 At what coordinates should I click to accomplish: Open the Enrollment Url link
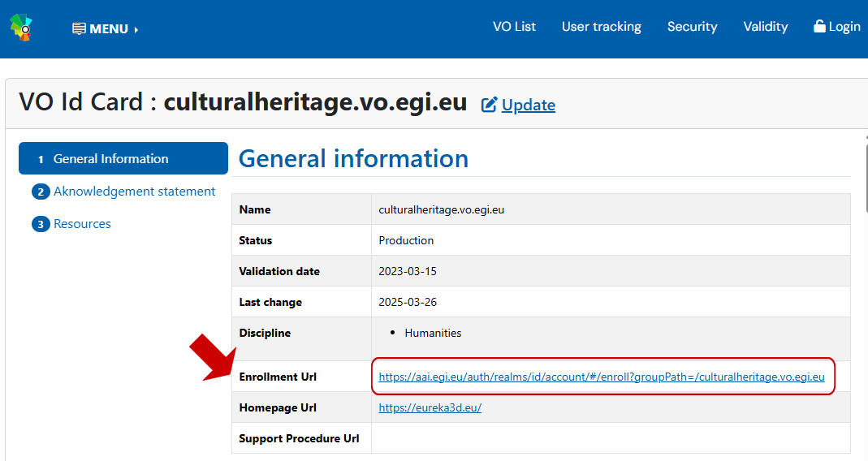[x=602, y=377]
